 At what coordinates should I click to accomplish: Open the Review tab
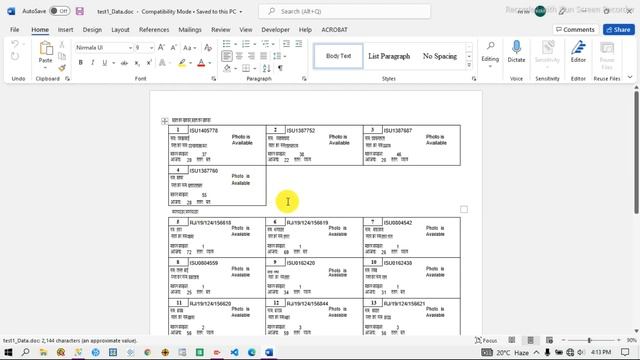tap(221, 29)
